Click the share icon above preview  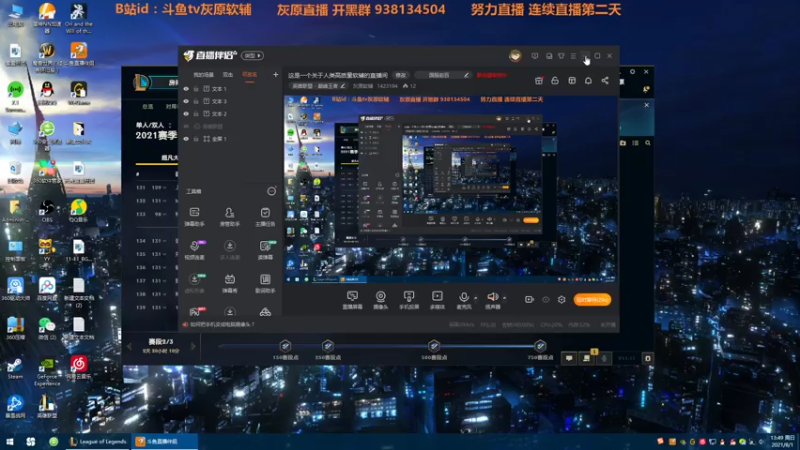[605, 81]
